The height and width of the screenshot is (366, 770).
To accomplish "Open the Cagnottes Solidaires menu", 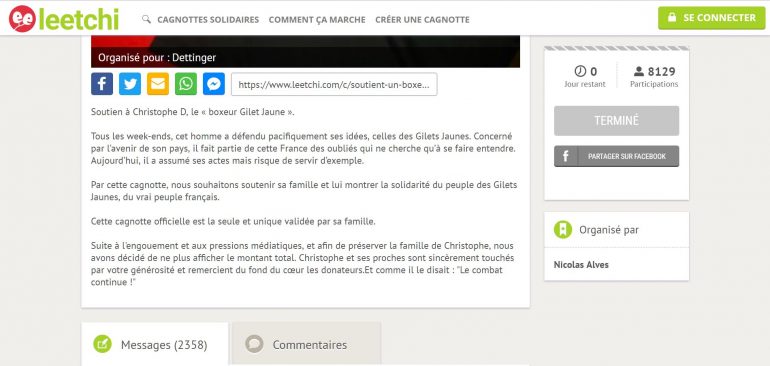I will coord(208,20).
